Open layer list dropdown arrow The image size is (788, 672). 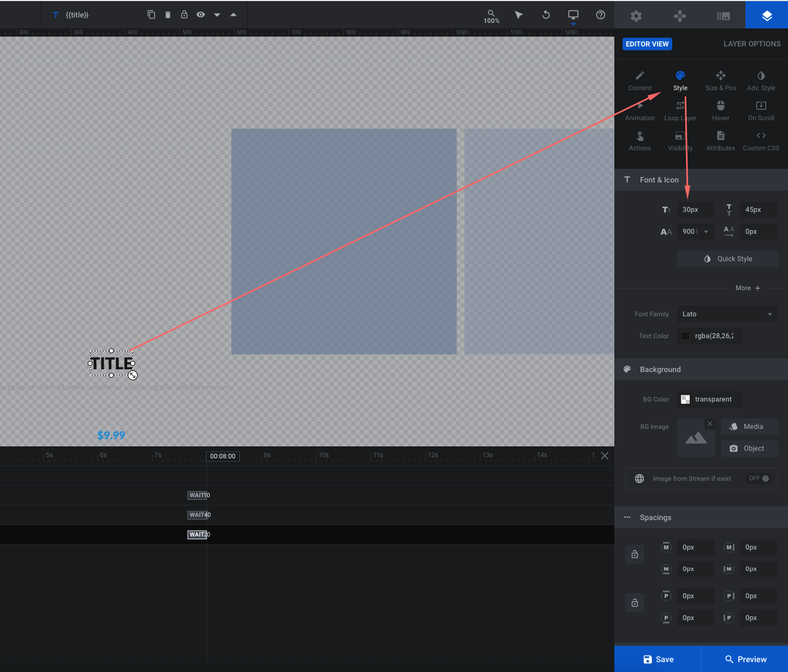coord(217,15)
